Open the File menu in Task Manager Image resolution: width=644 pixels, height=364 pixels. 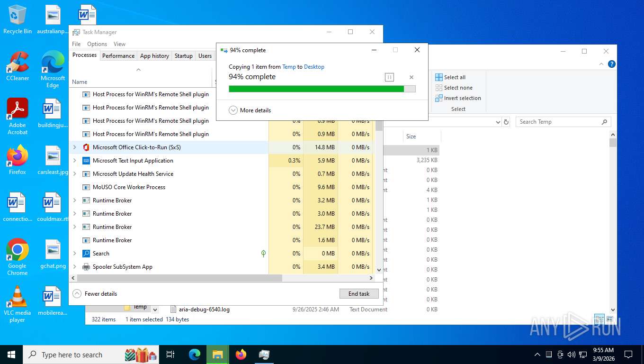click(76, 44)
